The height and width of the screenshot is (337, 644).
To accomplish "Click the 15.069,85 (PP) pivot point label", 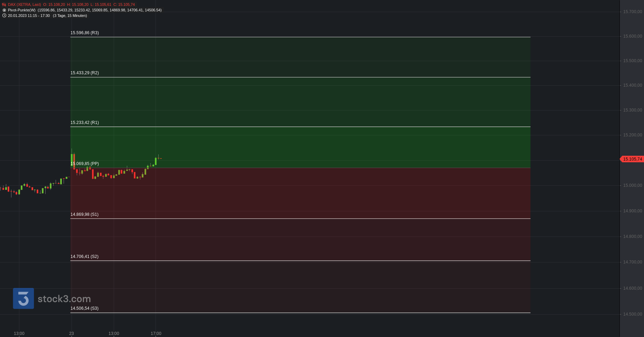I will pyautogui.click(x=84, y=164).
